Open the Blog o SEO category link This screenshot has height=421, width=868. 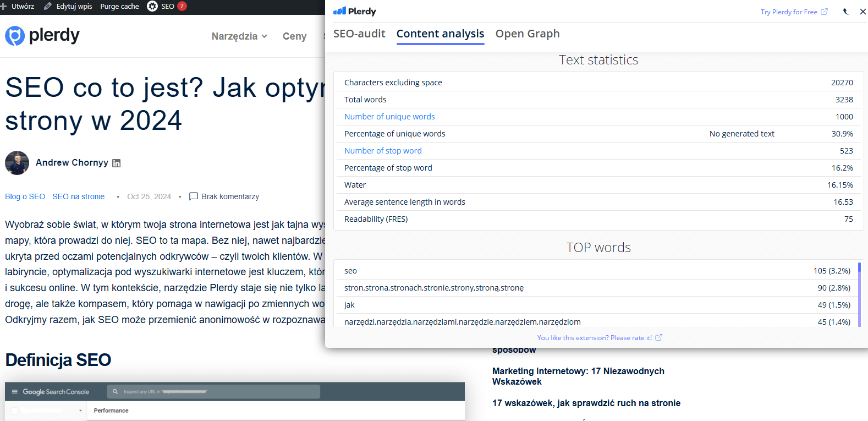coord(25,196)
